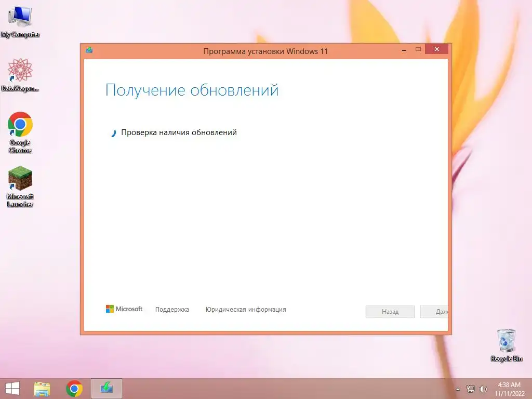Open the Windows Start button
This screenshot has height=399, width=532.
[12, 389]
